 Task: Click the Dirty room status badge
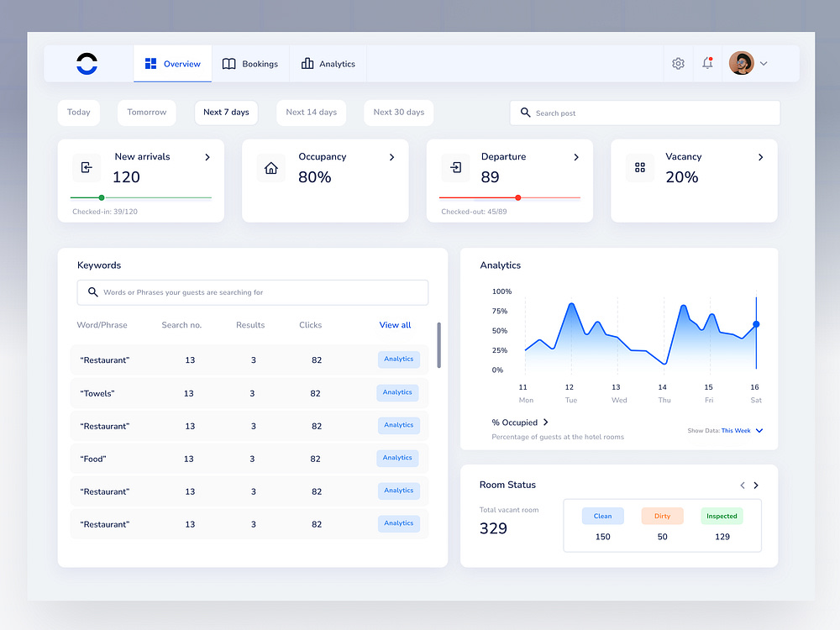(662, 516)
